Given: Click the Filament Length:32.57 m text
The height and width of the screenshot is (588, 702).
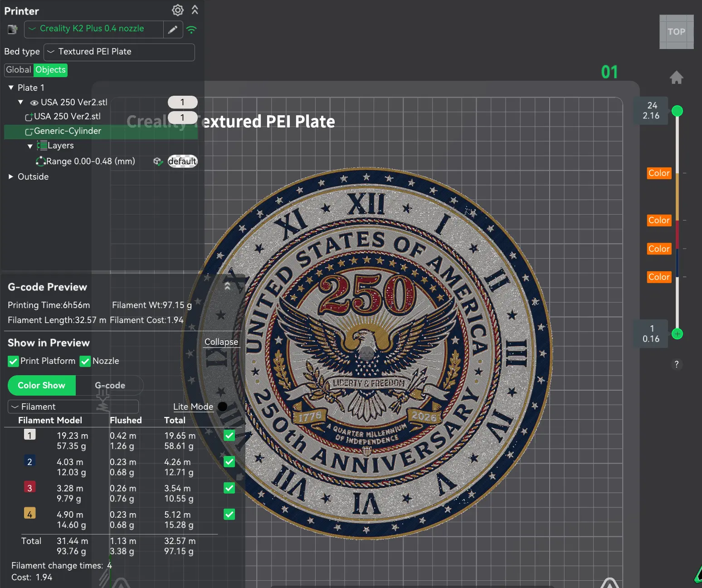Looking at the screenshot, I should pos(57,320).
